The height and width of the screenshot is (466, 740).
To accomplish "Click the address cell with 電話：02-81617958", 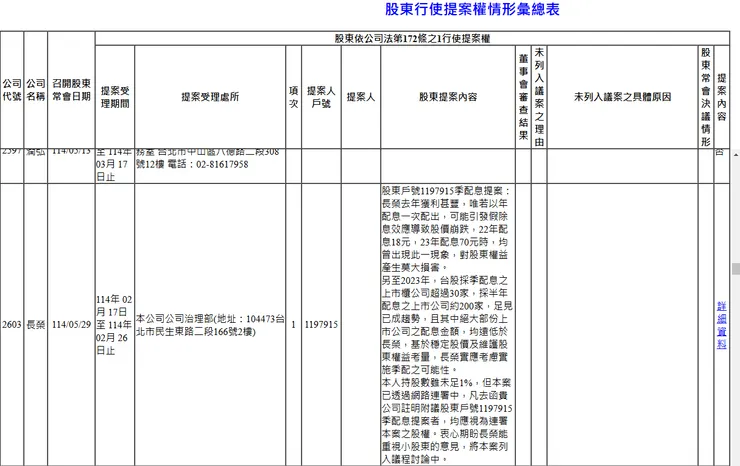I will tap(210, 165).
